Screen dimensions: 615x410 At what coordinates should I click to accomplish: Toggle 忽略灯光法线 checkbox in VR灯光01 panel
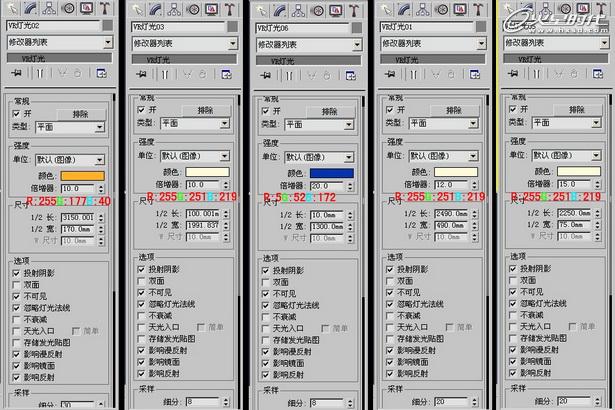pos(390,304)
